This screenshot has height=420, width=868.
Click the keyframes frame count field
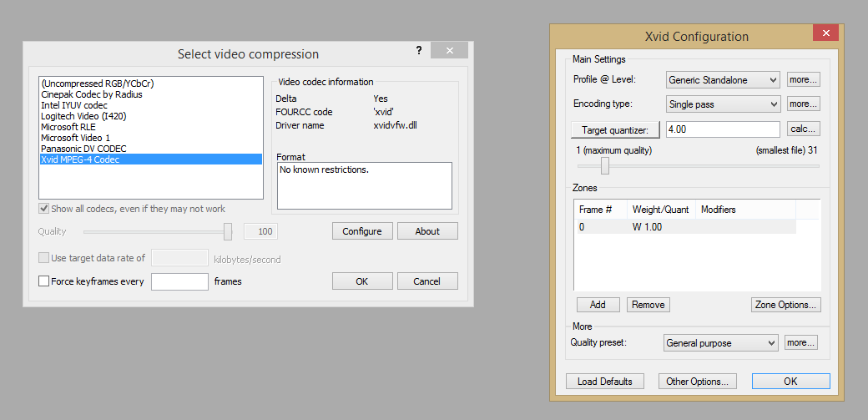pos(179,282)
